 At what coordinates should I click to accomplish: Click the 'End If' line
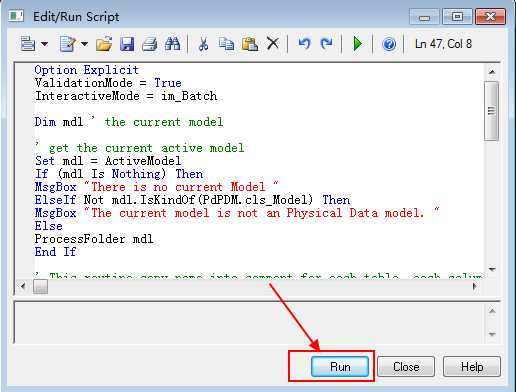pos(56,252)
